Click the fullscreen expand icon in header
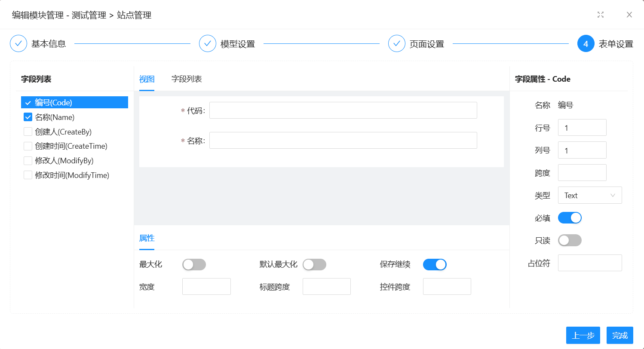Viewport: 644px width, 349px height. [x=601, y=15]
